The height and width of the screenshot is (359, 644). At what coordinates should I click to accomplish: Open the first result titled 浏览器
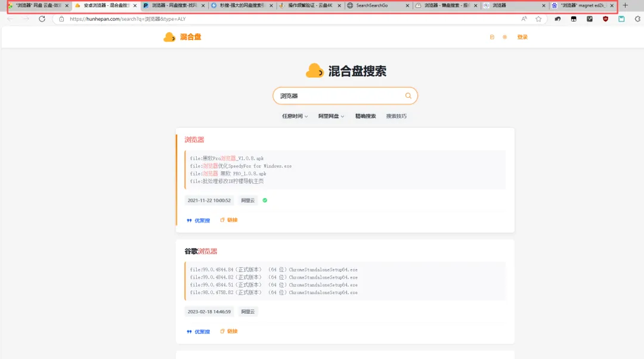(x=194, y=140)
